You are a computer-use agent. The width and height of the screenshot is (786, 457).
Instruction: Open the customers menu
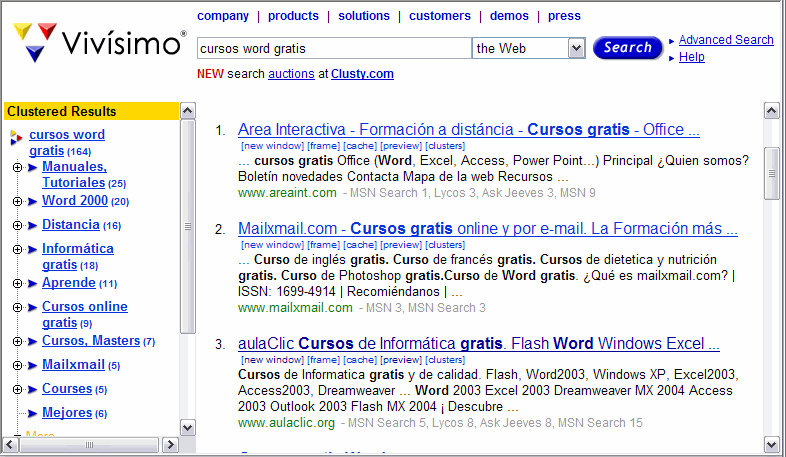click(440, 16)
